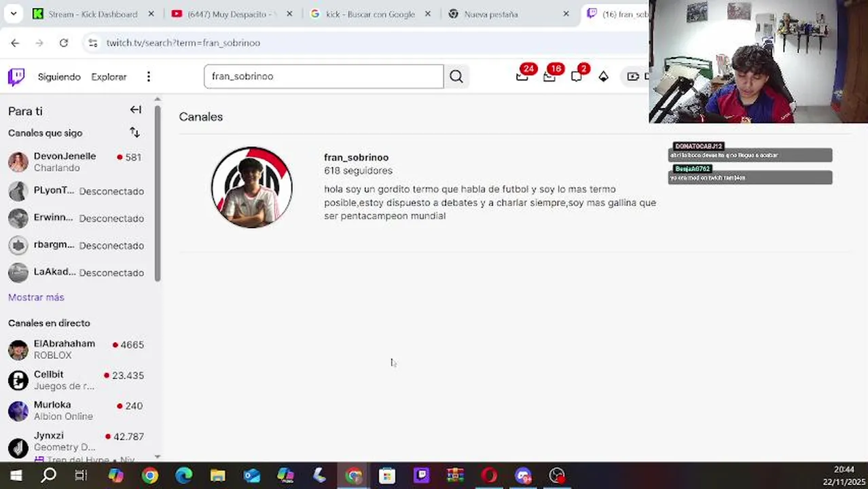Open the Siguiendo page
Image resolution: width=868 pixels, height=489 pixels.
59,77
